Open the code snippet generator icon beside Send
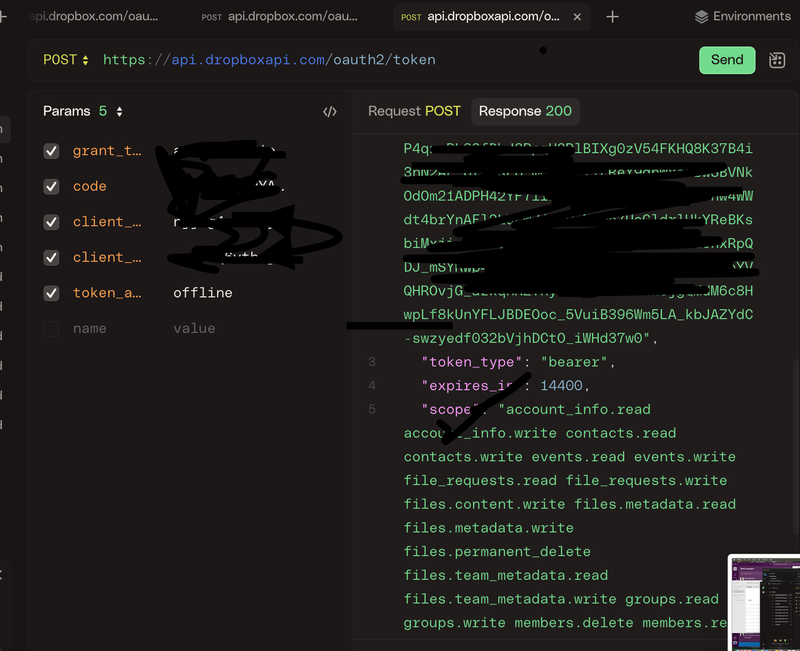 tap(777, 60)
